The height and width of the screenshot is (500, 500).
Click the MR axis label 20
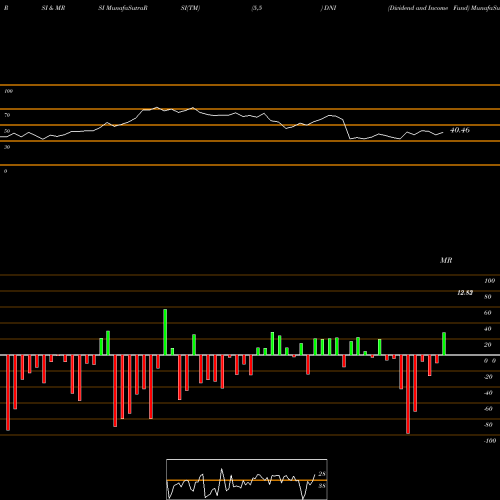(x=488, y=345)
